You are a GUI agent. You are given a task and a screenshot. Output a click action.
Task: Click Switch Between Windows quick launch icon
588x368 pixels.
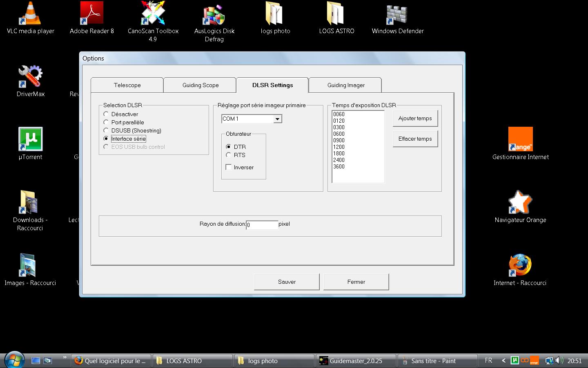(48, 361)
